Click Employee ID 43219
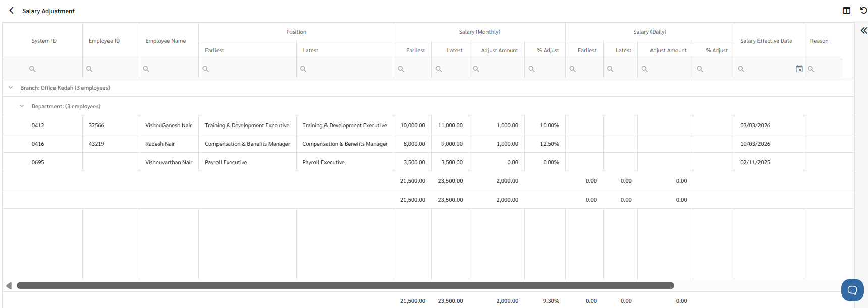868x308 pixels. point(96,144)
